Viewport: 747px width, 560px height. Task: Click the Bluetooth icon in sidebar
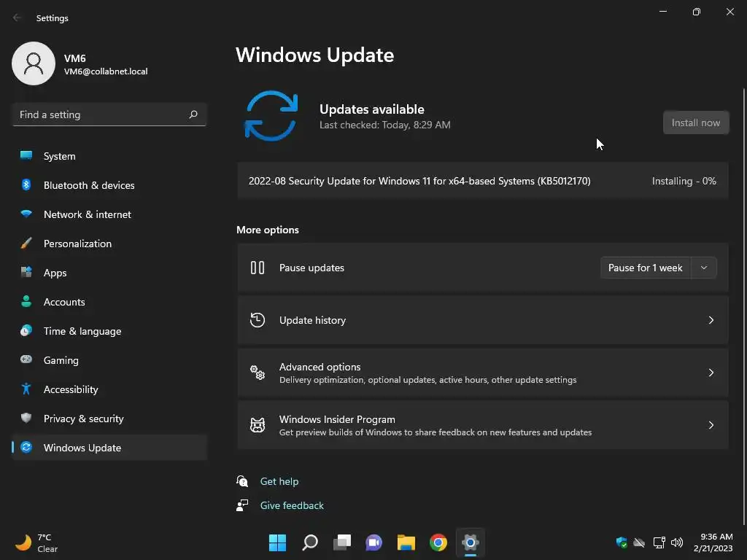(26, 184)
